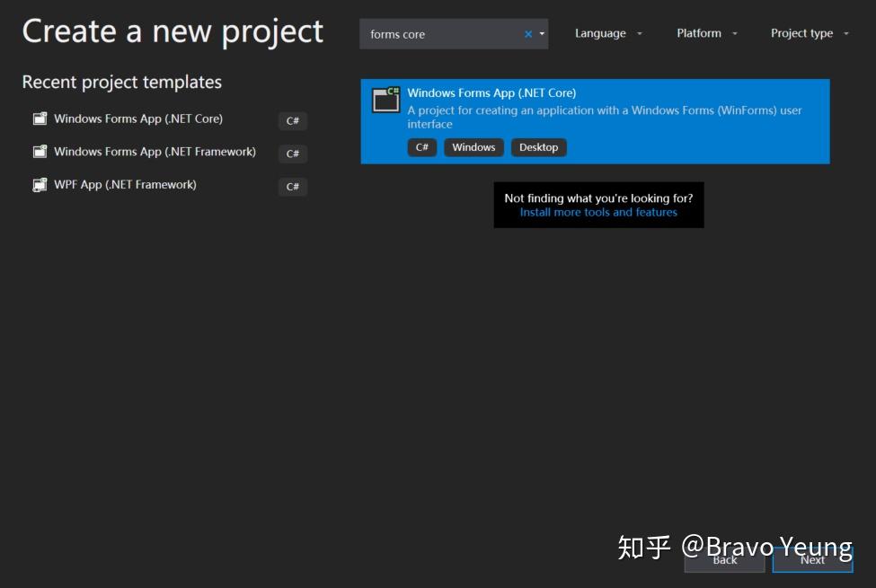Screen dimensions: 876x588
Task: Clear the search box with the X icon
Action: coord(528,34)
